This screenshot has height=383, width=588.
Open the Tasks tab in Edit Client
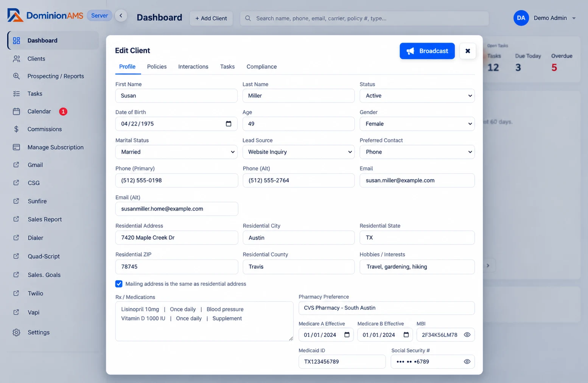[x=227, y=67]
